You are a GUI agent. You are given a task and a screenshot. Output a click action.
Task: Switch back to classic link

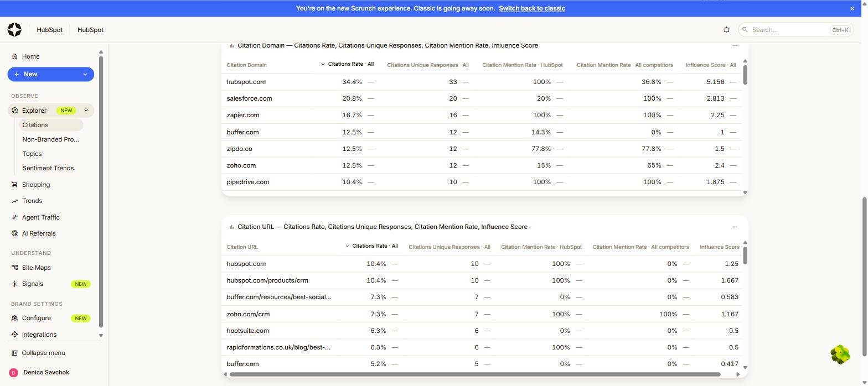point(532,8)
